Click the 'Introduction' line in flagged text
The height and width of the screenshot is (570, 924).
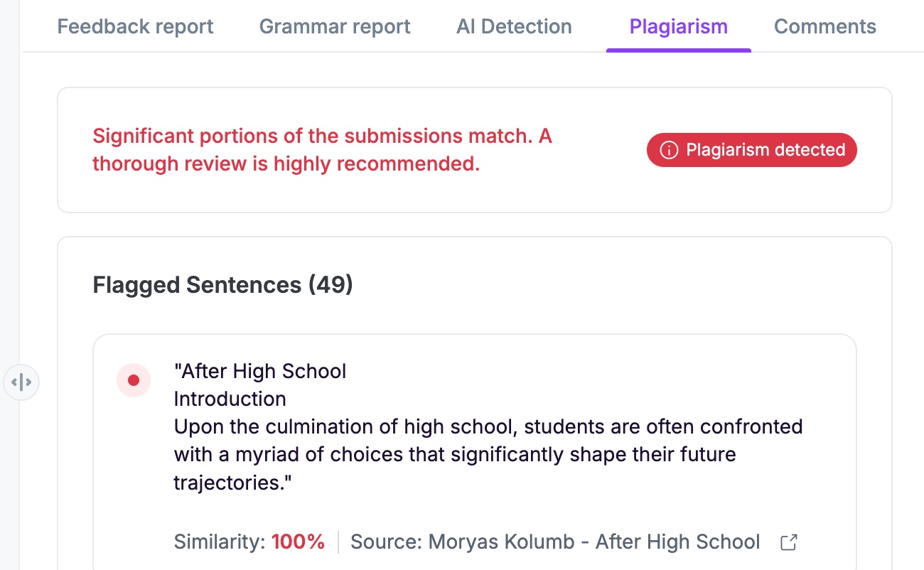pyautogui.click(x=230, y=399)
